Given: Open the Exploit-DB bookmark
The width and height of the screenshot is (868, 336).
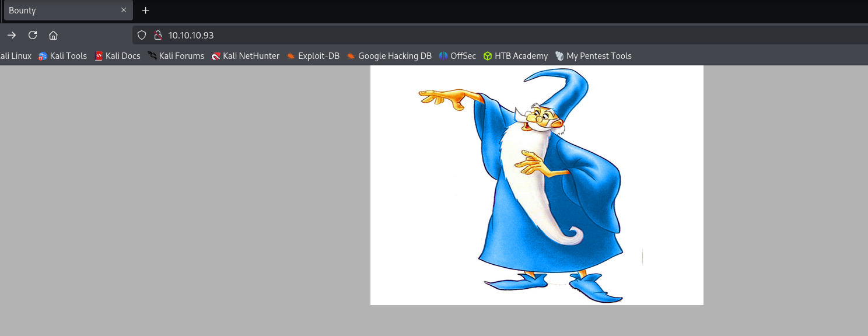Looking at the screenshot, I should tap(313, 56).
